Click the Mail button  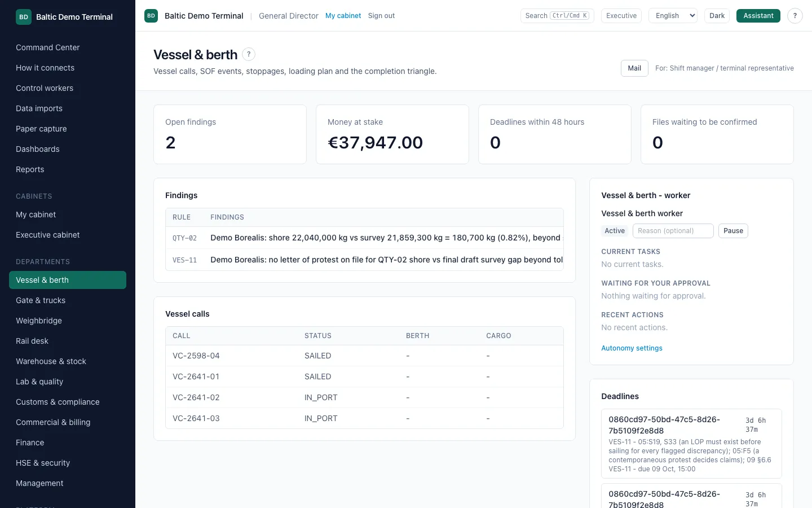(x=634, y=68)
